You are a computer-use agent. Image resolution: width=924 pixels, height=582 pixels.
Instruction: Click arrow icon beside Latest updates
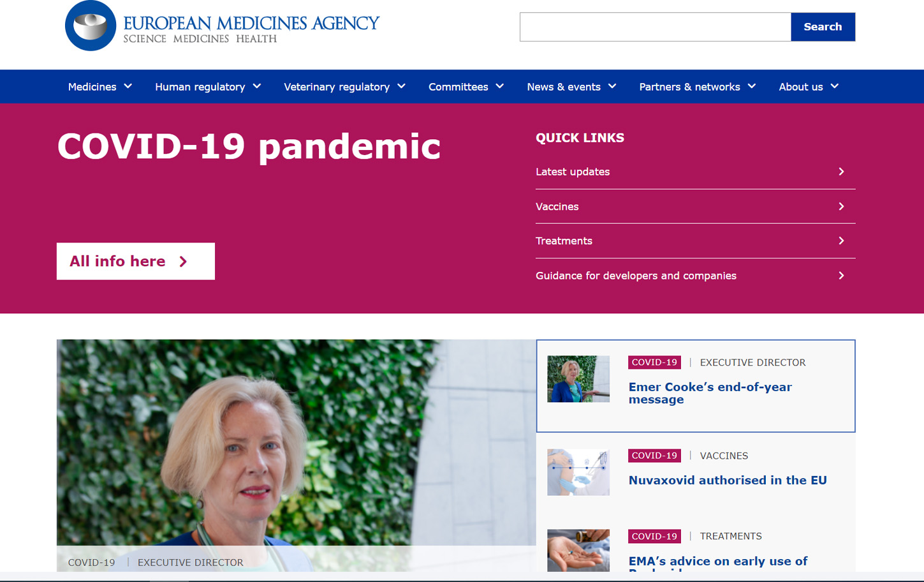coord(842,172)
